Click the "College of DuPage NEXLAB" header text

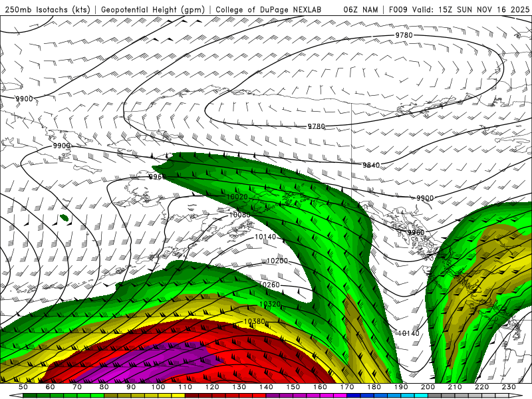(269, 9)
